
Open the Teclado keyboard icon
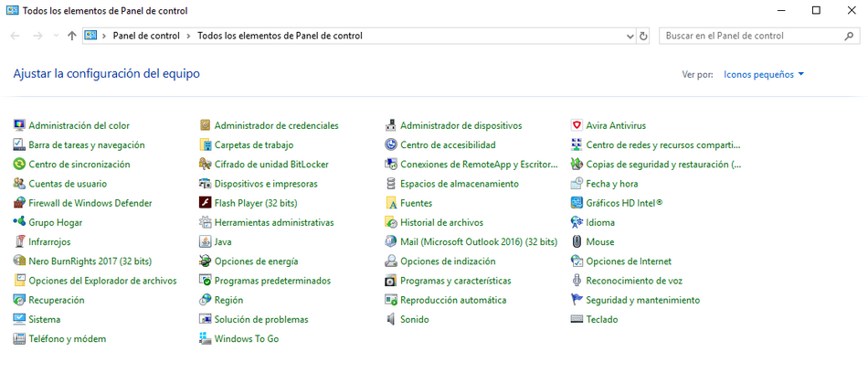pyautogui.click(x=577, y=320)
